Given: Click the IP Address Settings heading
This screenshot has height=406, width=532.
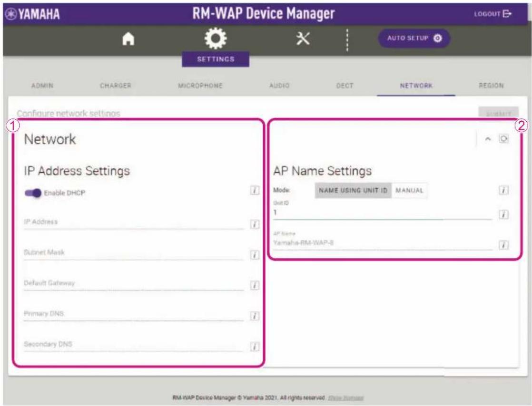Looking at the screenshot, I should tap(77, 171).
